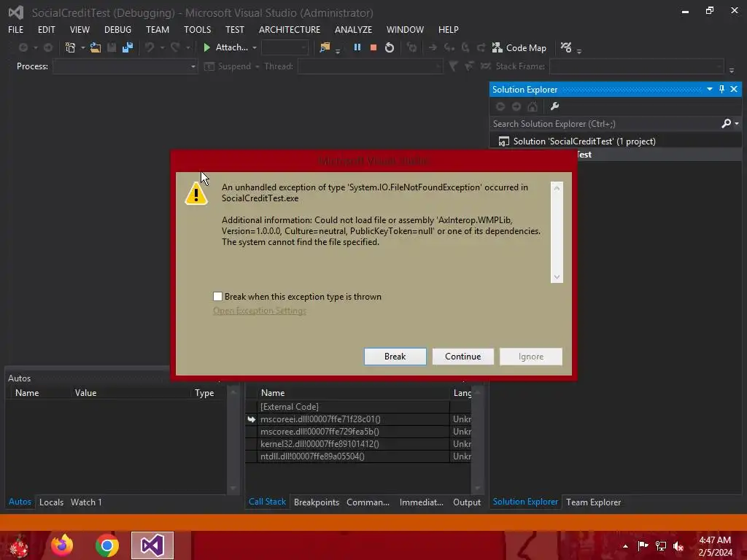Click the Visual Studio taskbar button

(152, 545)
